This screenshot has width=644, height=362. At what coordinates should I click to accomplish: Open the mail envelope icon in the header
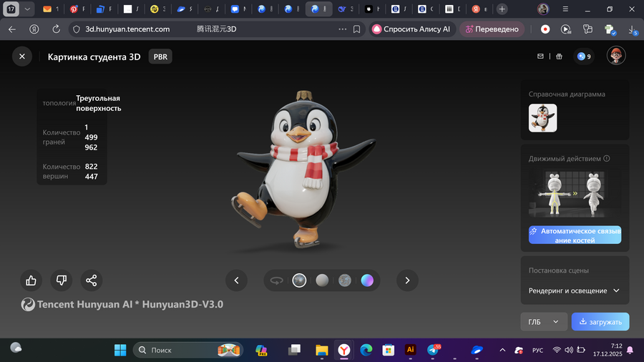point(541,57)
